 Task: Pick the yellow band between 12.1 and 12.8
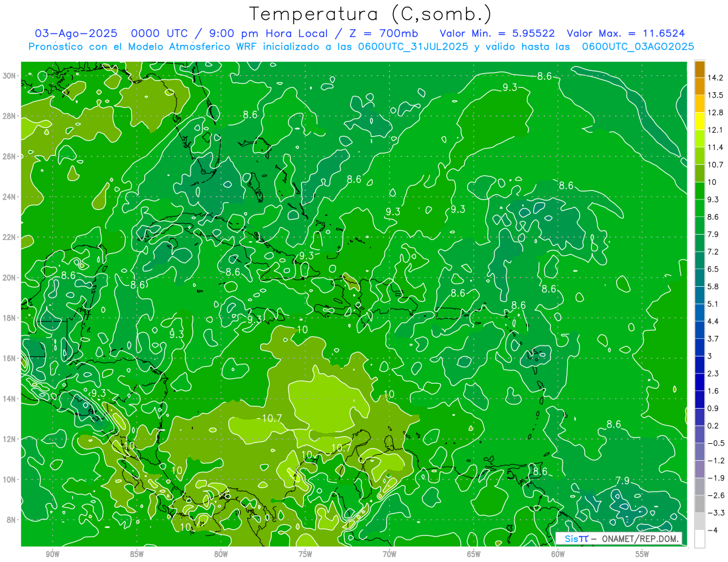[x=699, y=121]
